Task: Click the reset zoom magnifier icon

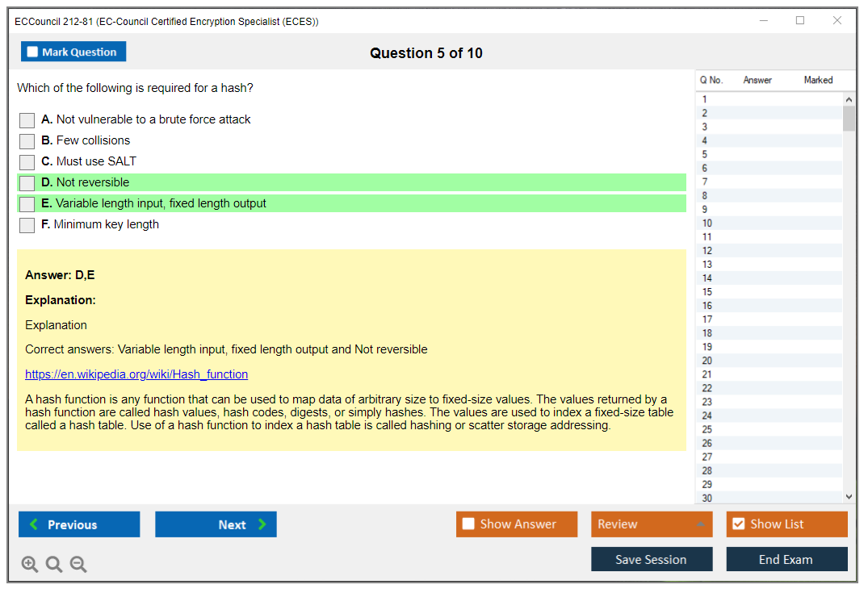Action: coord(54,565)
